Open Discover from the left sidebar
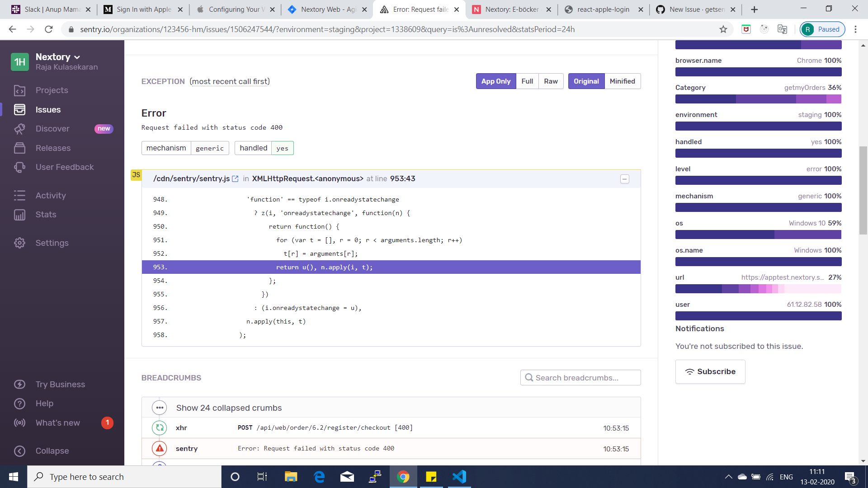 pos(53,129)
